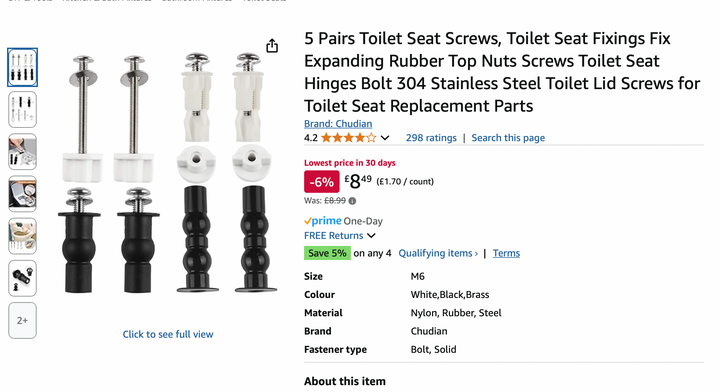Open the 298 ratings link
This screenshot has width=720, height=392.
431,138
